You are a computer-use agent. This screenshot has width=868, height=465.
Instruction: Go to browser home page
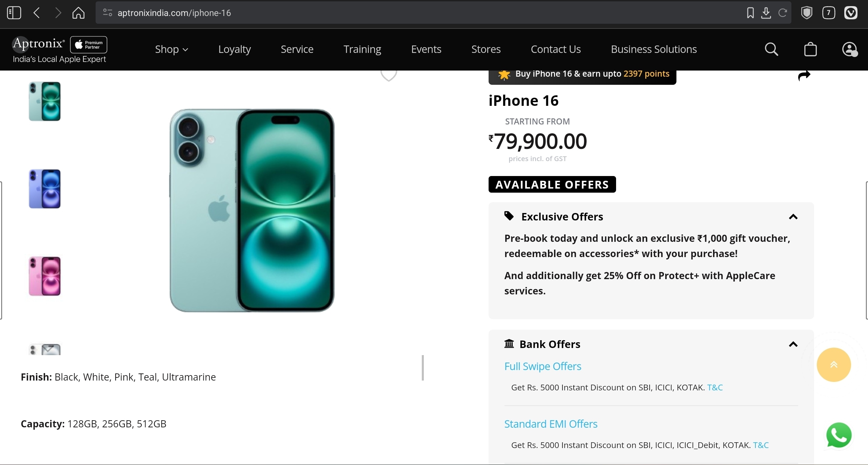point(79,13)
